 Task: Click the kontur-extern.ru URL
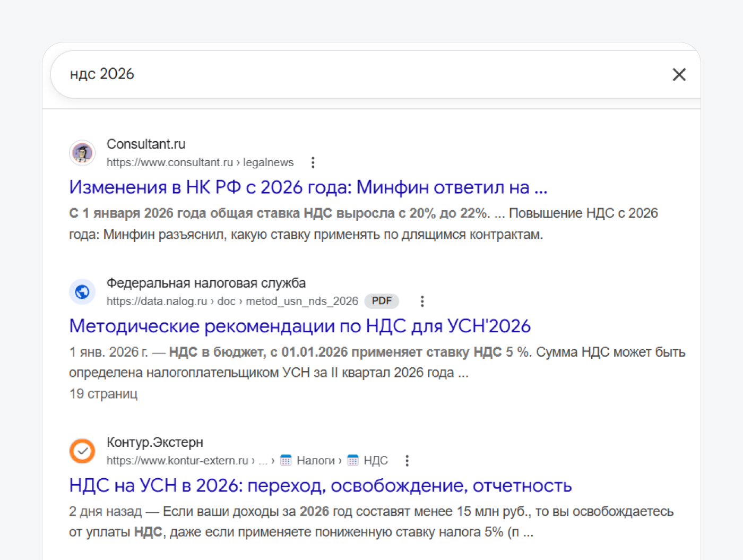click(177, 461)
